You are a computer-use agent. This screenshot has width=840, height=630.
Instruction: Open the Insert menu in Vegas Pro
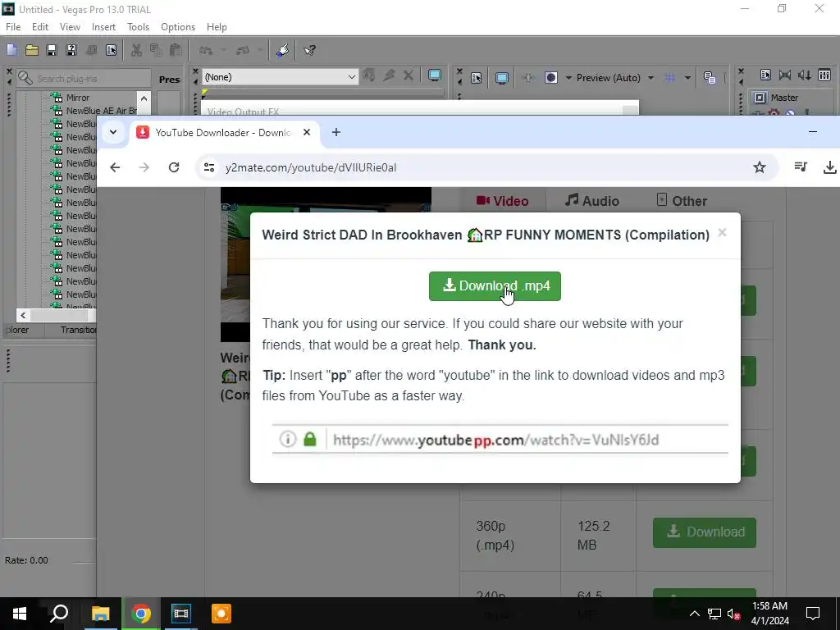(x=103, y=27)
